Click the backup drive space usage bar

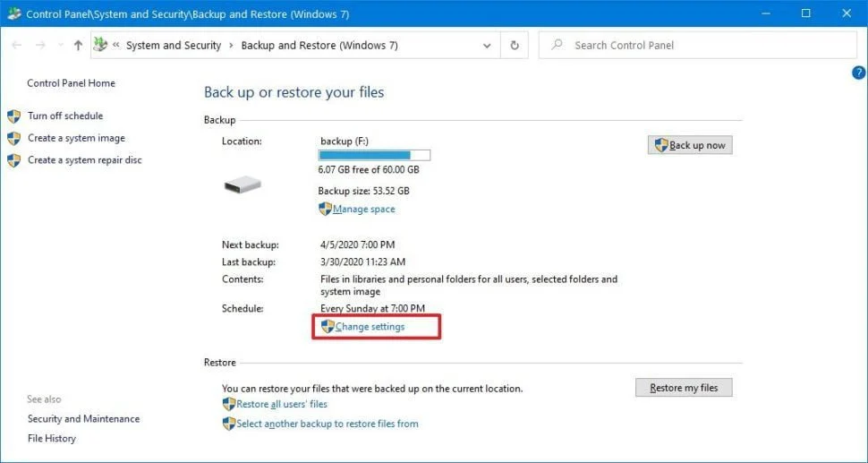(374, 155)
